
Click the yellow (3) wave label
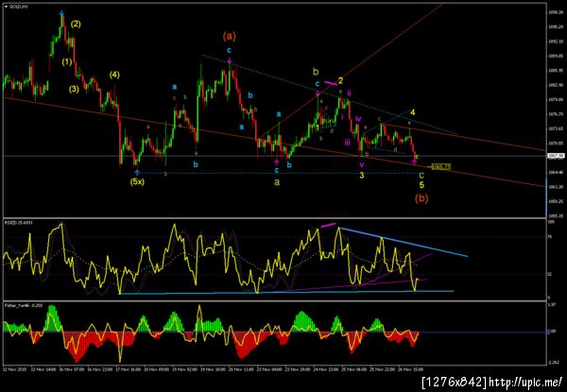pos(74,89)
